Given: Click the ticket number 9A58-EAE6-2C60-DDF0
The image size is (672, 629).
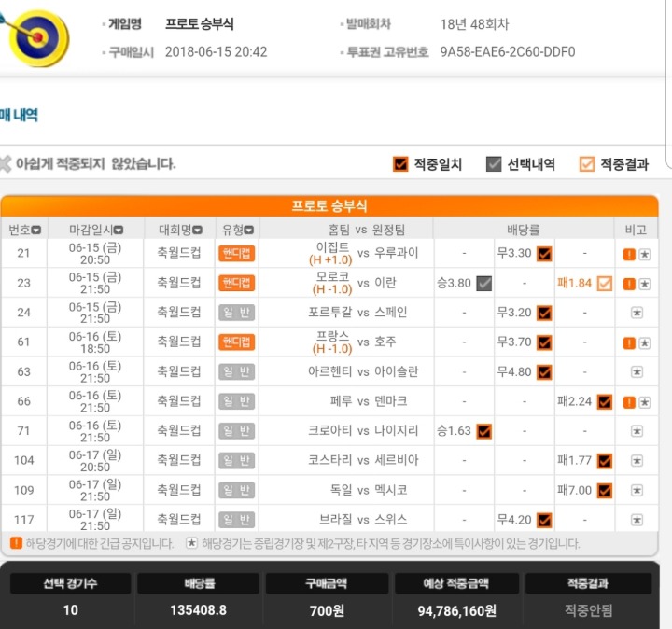Looking at the screenshot, I should click(508, 52).
